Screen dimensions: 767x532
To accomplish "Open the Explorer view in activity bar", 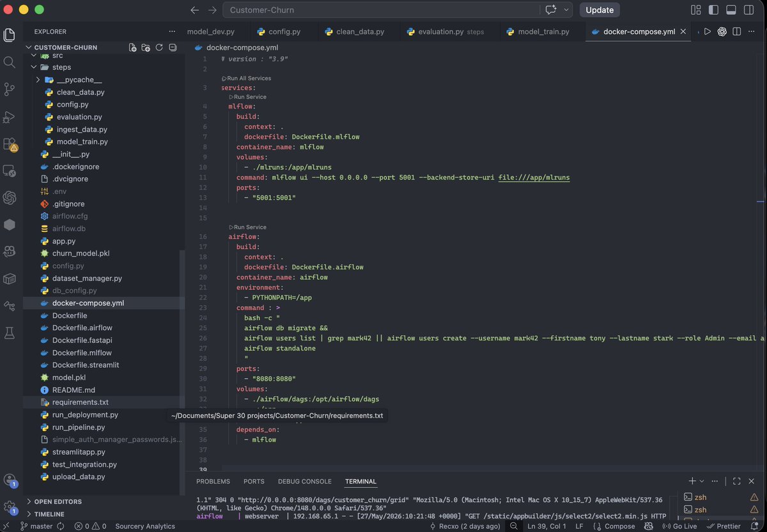I will (10, 35).
